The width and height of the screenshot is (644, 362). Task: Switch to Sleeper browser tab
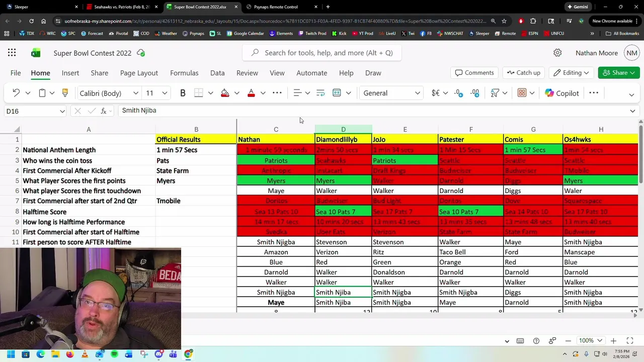(42, 7)
